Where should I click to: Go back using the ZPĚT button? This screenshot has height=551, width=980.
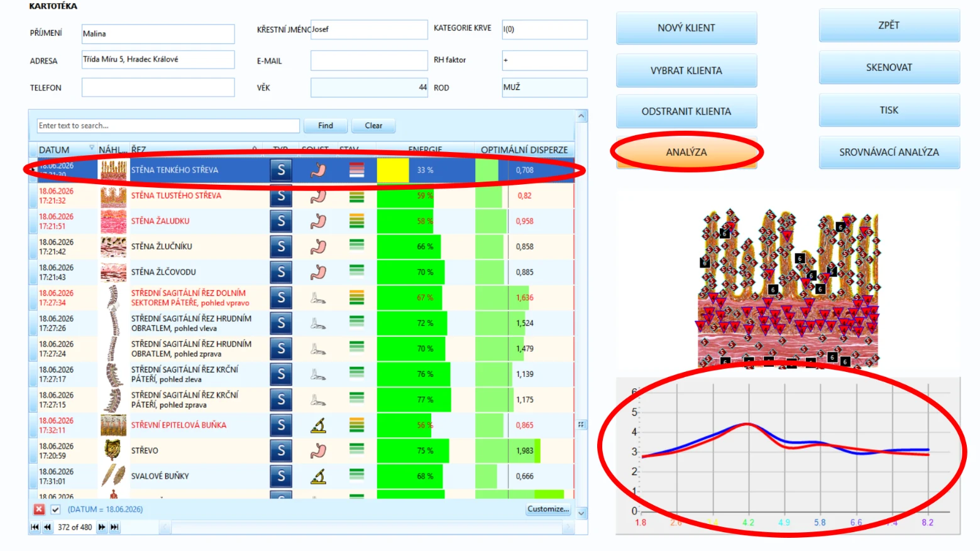889,25
